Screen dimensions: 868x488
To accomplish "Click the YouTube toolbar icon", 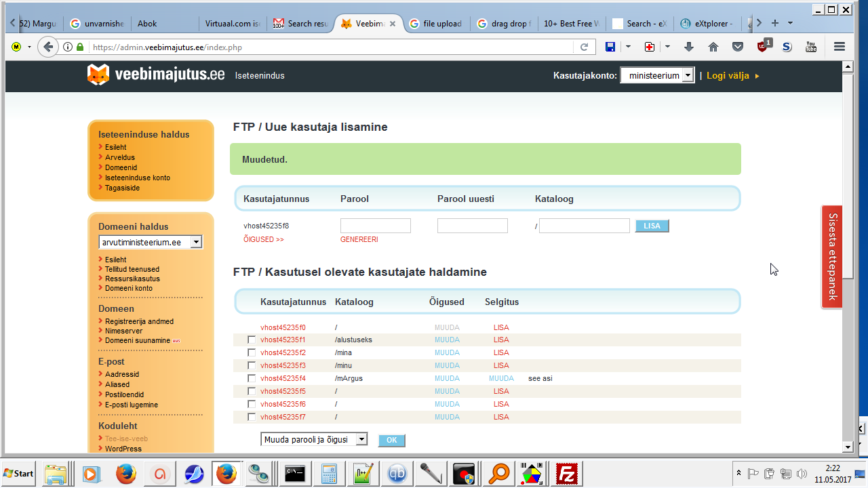I will click(811, 47).
